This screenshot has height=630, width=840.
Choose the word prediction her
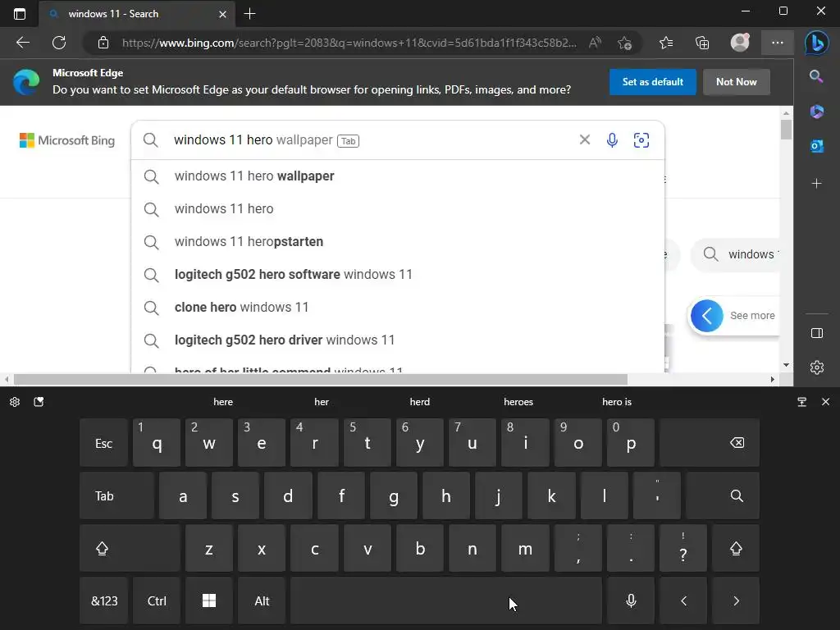click(322, 402)
